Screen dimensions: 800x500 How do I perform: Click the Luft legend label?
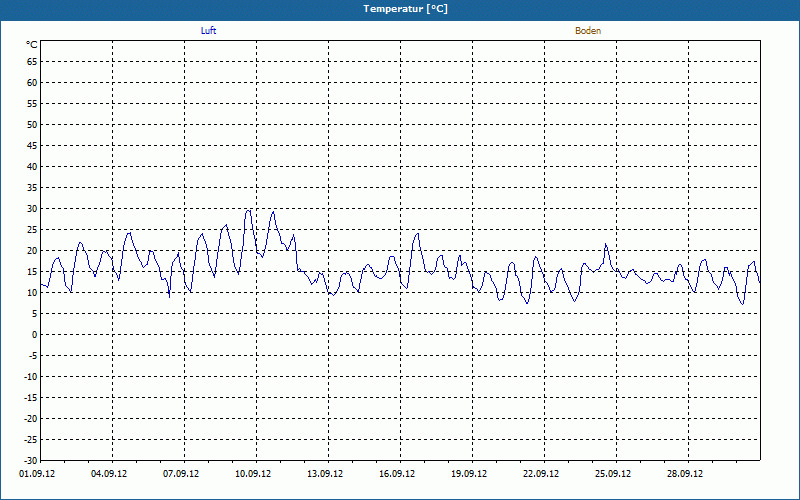pyautogui.click(x=208, y=31)
